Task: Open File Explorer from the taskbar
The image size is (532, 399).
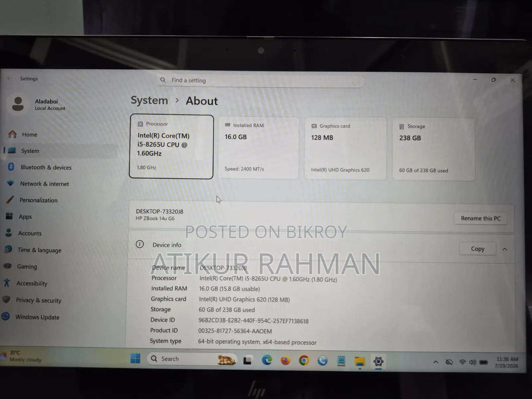Action: pos(360,361)
